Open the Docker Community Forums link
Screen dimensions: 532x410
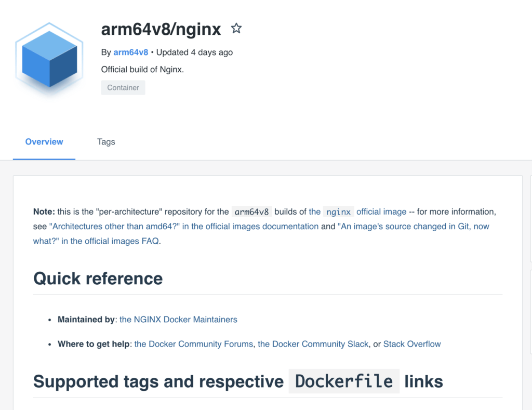(194, 344)
